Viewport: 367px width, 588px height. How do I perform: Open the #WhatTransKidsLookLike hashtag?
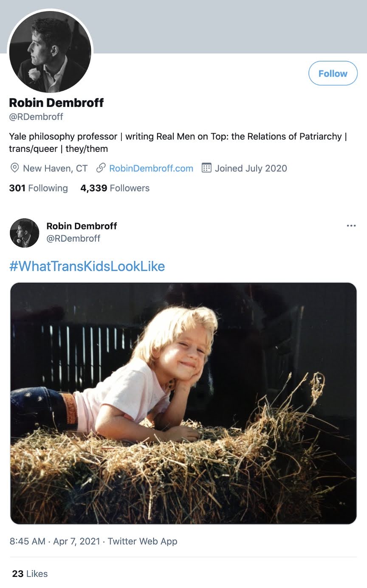click(x=87, y=266)
